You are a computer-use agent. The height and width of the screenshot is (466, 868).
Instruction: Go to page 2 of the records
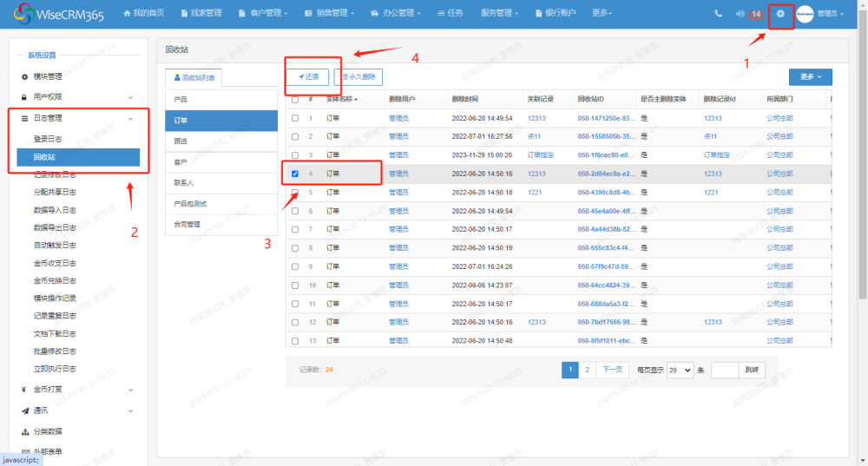[x=587, y=370]
